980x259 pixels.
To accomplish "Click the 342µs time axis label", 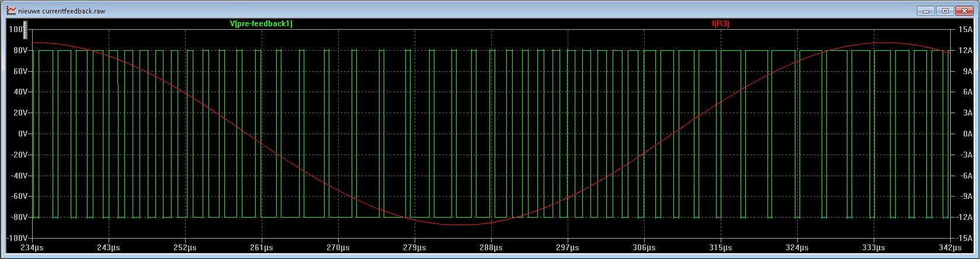I will click(950, 248).
